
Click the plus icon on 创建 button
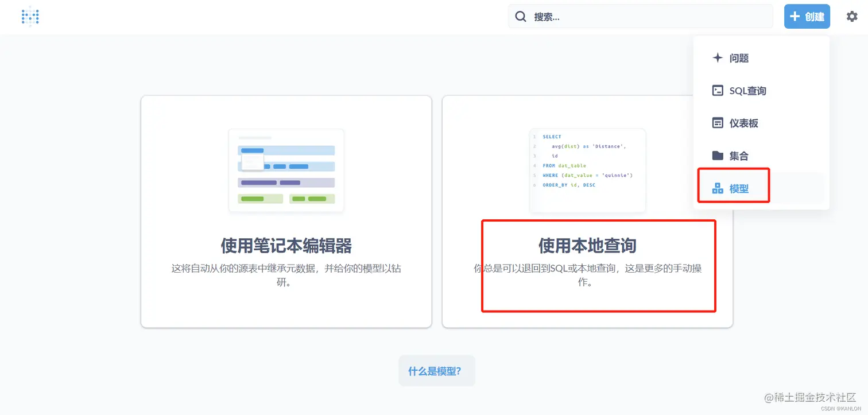795,16
